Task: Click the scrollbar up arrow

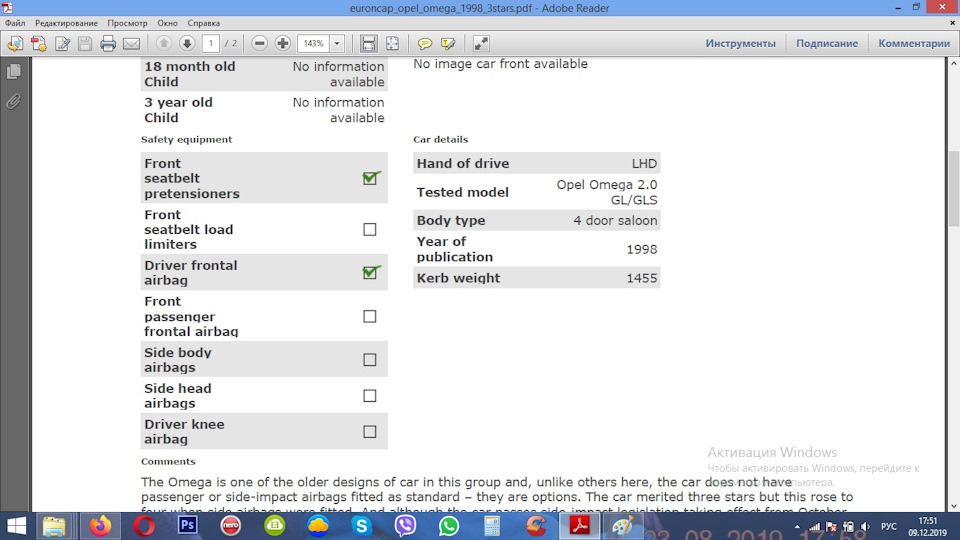Action: 954,63
